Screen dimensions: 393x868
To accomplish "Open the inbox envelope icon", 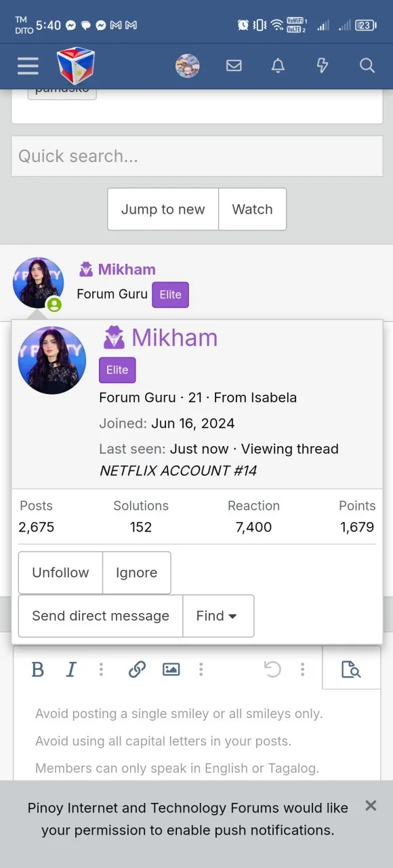I will (234, 66).
